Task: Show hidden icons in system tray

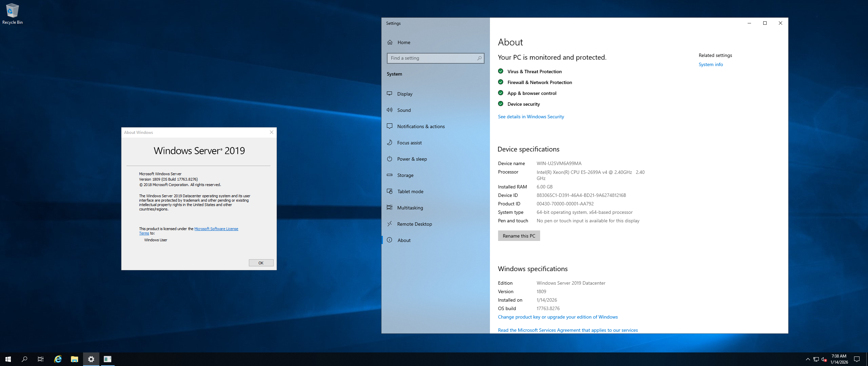Action: 808,359
